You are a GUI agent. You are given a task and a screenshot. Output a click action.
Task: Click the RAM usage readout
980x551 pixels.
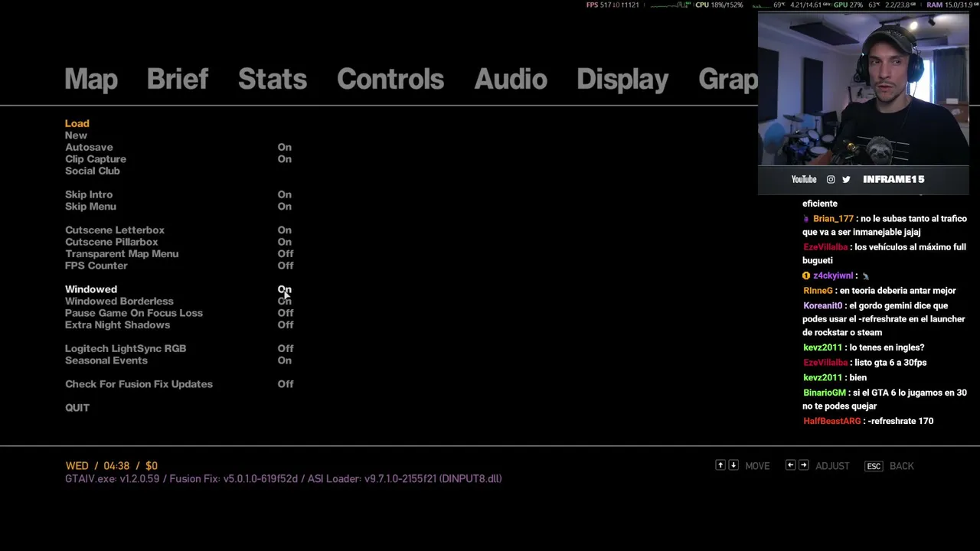pos(952,5)
